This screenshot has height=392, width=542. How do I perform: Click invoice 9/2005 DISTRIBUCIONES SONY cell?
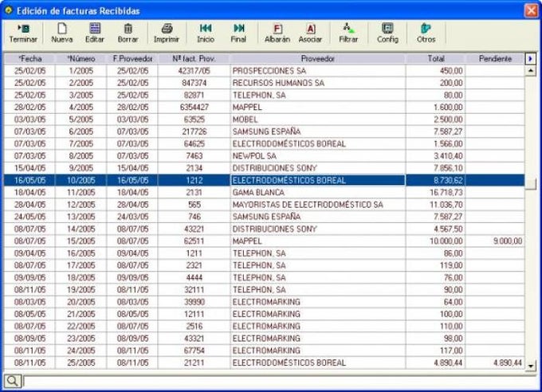[318, 168]
